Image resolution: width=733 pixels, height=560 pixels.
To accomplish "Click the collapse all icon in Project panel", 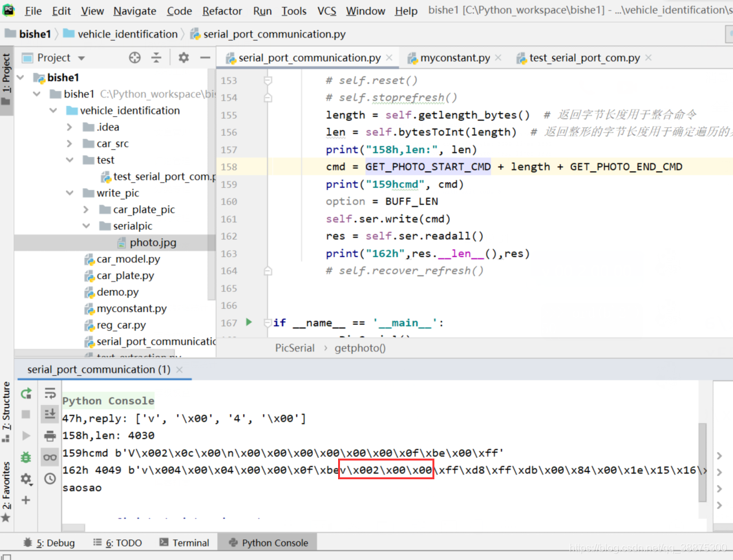I will tap(156, 57).
